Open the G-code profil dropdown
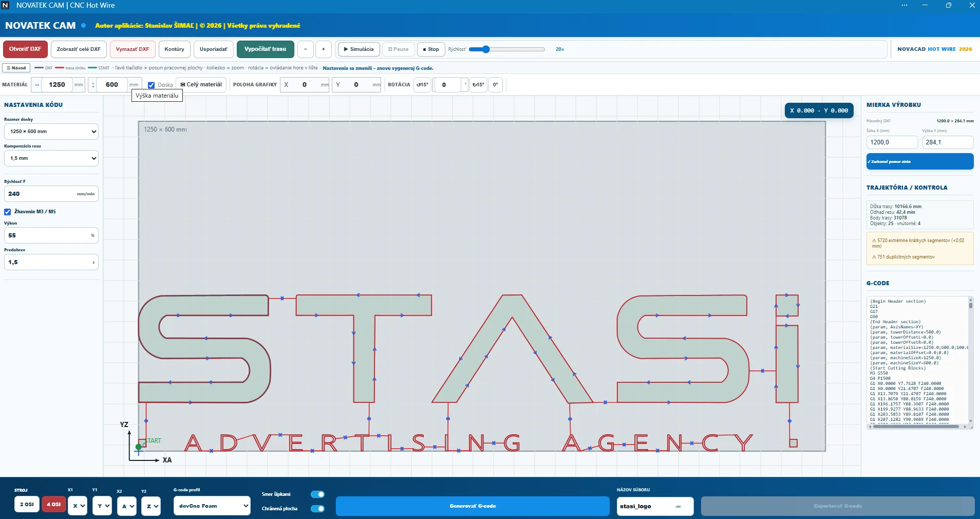The image size is (980, 519). pyautogui.click(x=212, y=506)
